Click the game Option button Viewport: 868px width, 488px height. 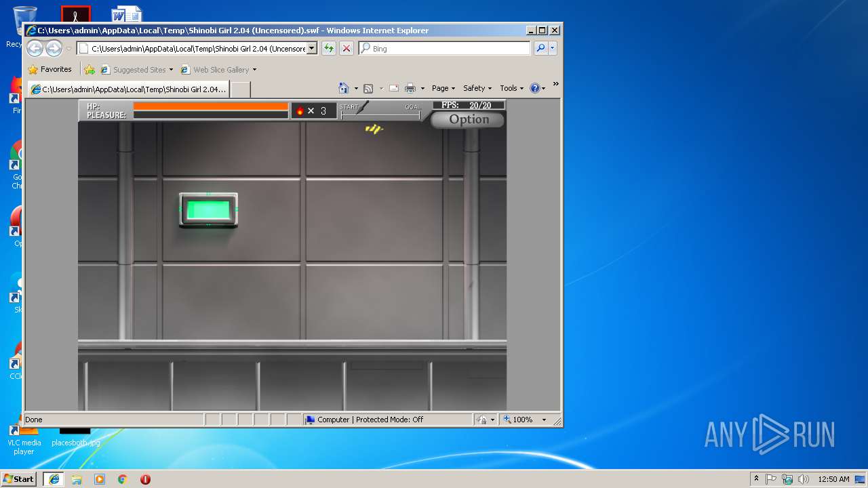click(x=468, y=119)
